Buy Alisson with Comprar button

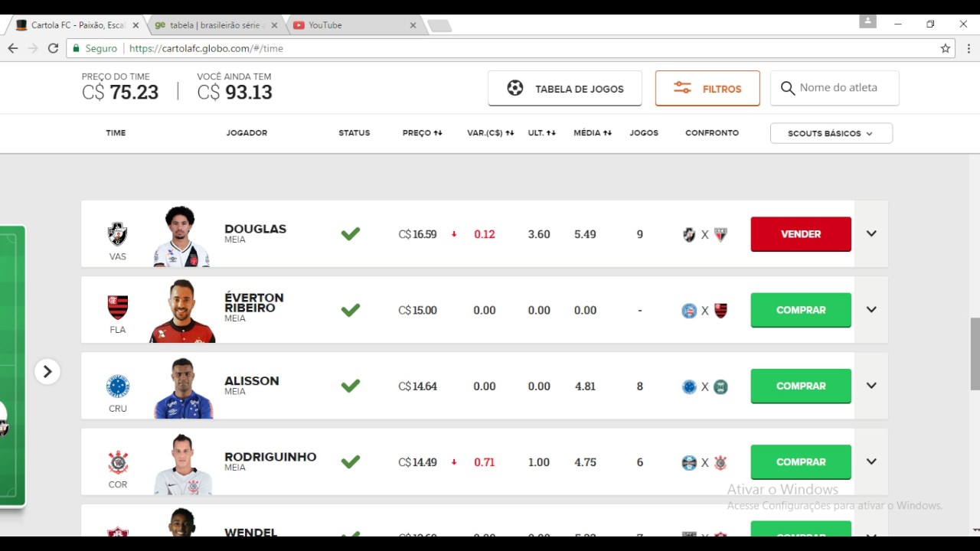tap(801, 386)
